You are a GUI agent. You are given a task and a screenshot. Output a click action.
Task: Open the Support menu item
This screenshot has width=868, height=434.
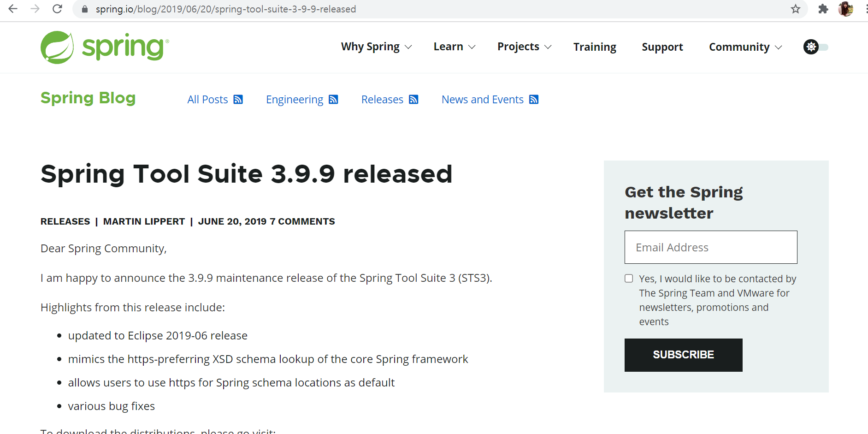tap(662, 47)
